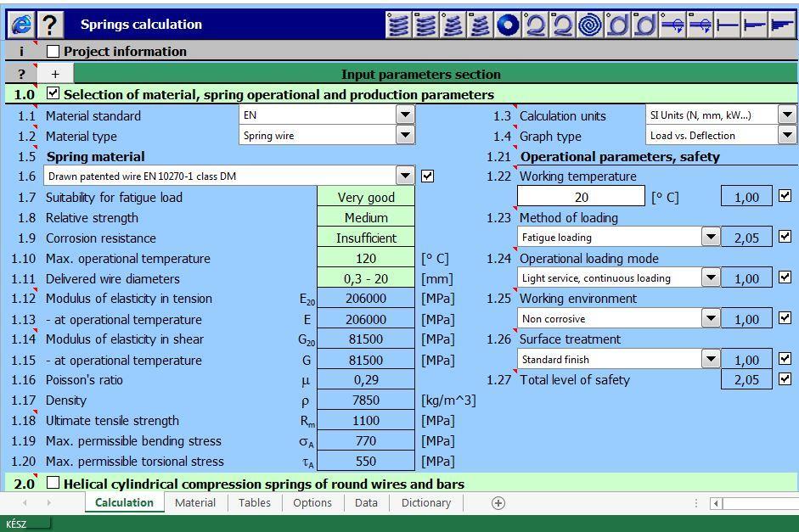The width and height of the screenshot is (799, 532).
Task: Switch to the Dictionary sheet tab
Action: [426, 502]
